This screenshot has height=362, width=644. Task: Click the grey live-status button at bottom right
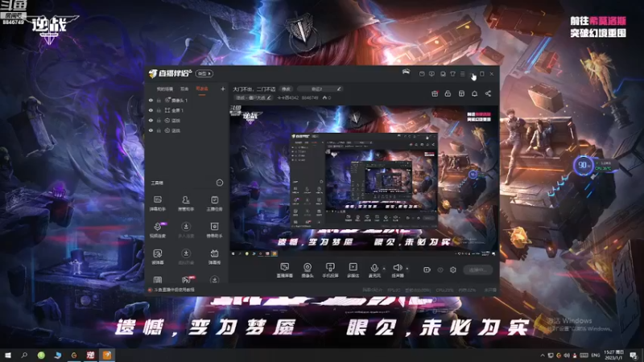point(477,269)
